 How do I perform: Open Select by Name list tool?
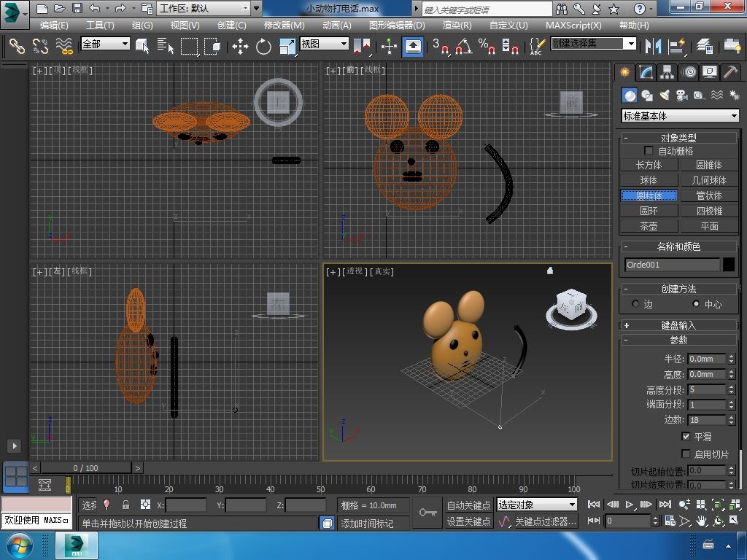166,46
